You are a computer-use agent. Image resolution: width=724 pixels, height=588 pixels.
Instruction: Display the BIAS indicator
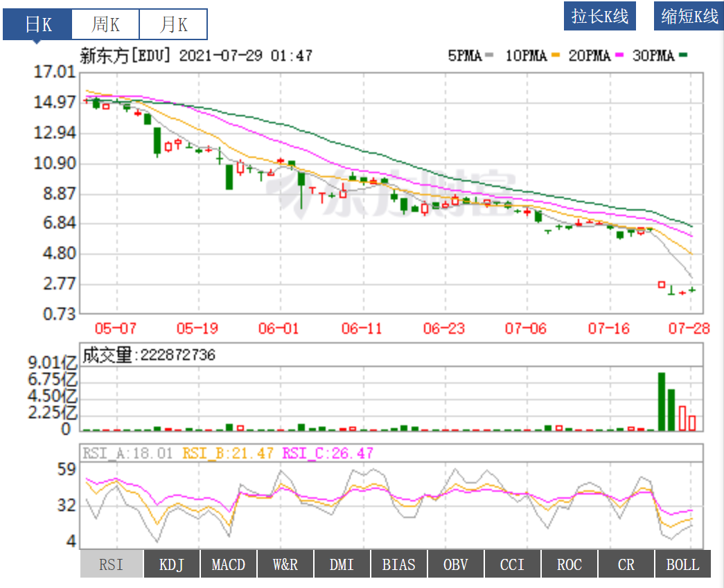[x=399, y=564]
